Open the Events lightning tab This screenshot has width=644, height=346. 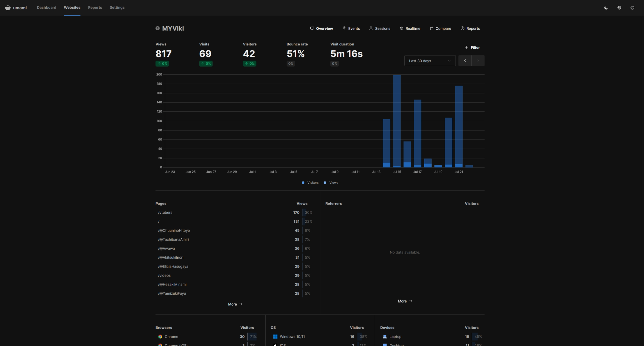(351, 28)
